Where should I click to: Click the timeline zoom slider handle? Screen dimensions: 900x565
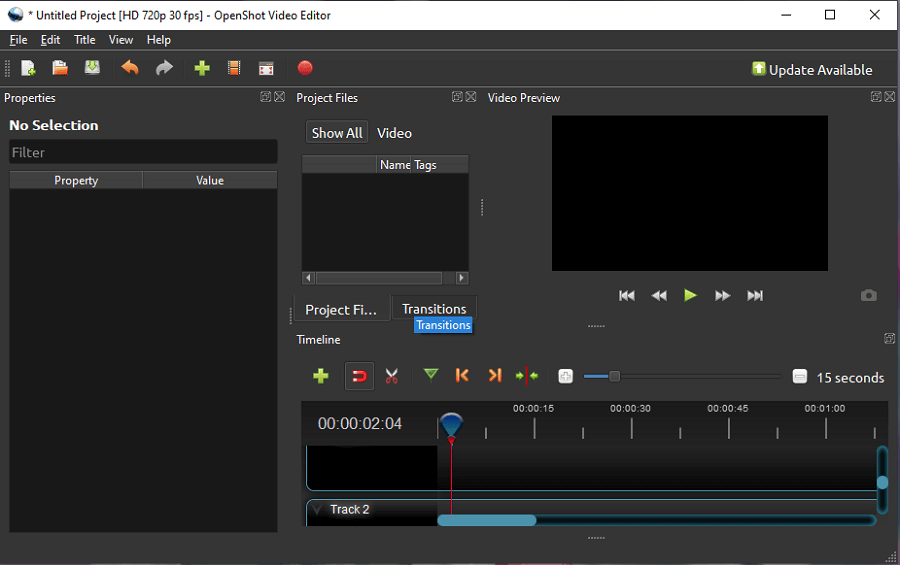[614, 376]
